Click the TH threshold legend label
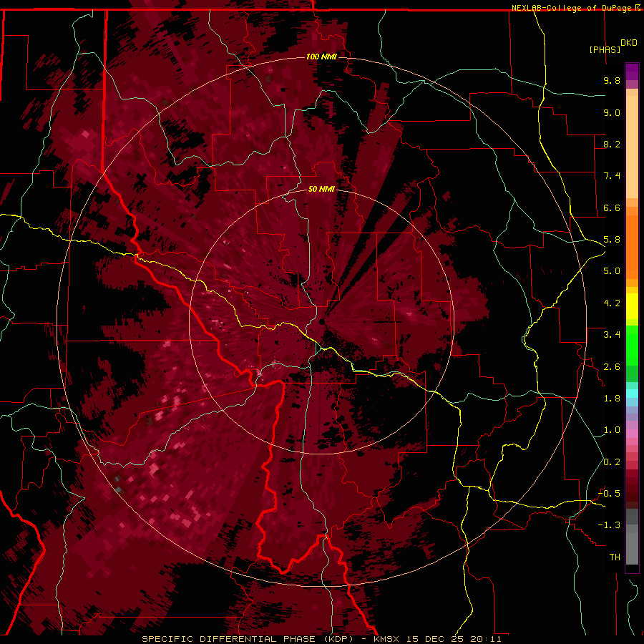This screenshot has height=644, width=644. point(615,557)
